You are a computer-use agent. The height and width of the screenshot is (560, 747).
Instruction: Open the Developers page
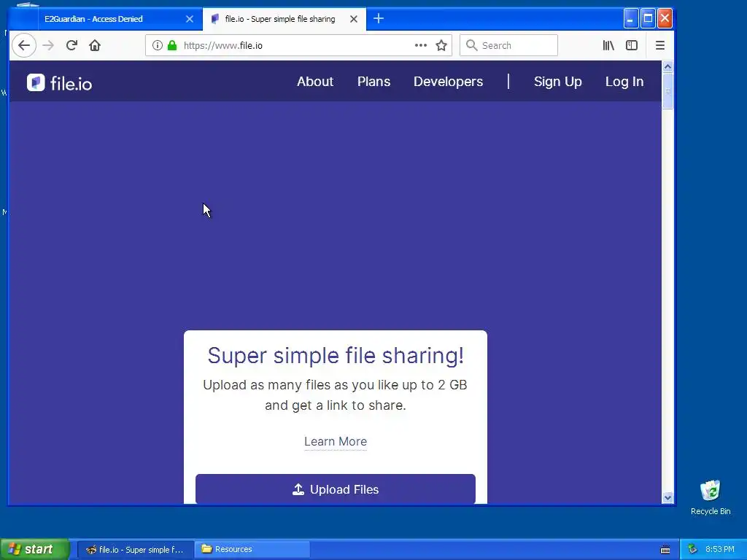448,82
